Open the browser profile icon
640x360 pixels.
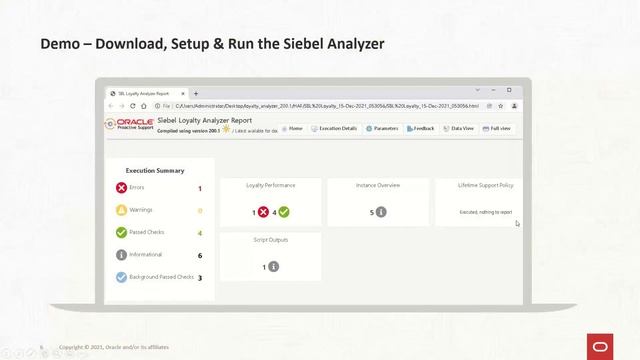tap(514, 106)
